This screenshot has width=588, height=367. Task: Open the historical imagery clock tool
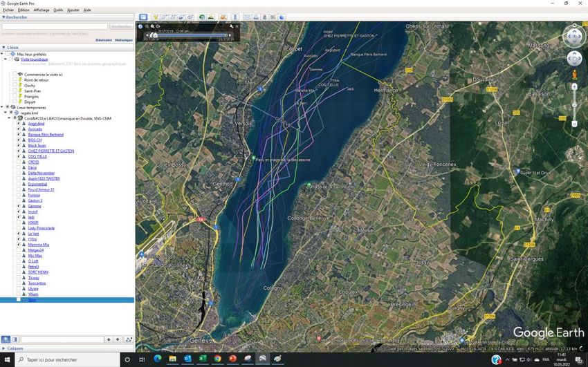[x=202, y=17]
